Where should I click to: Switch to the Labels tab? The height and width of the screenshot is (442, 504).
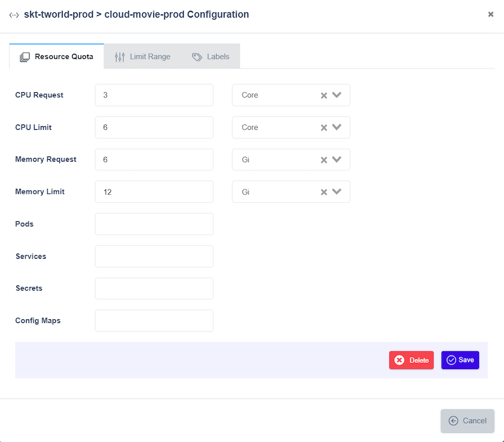210,56
